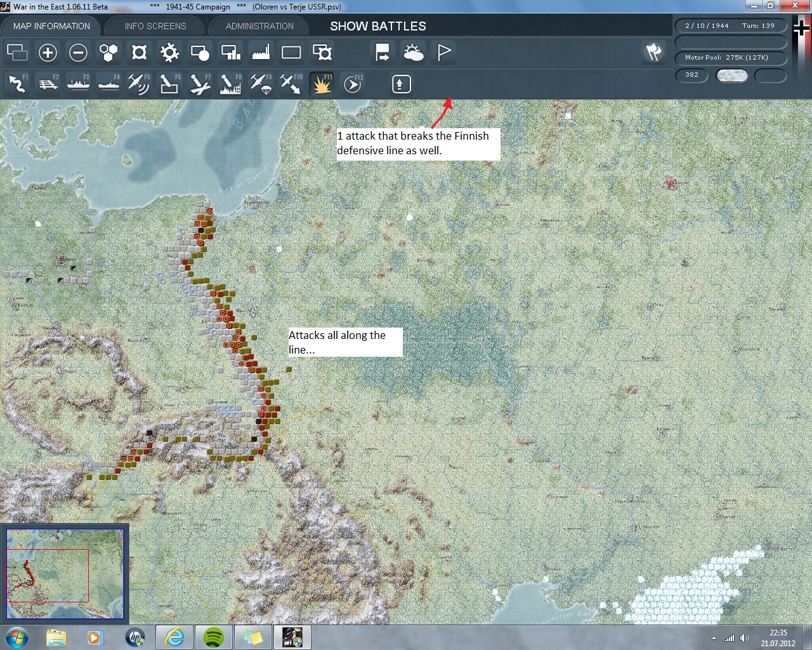Toggle the plain rectangle map icon
The width and height of the screenshot is (812, 650).
click(291, 52)
